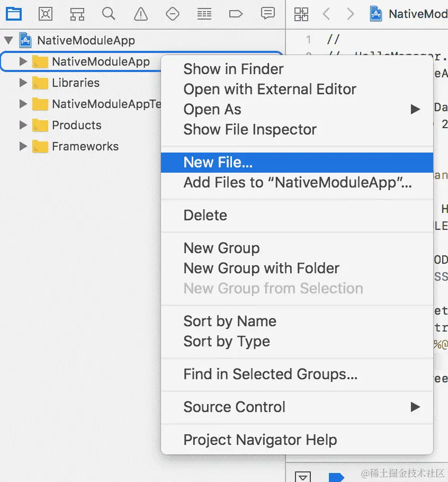This screenshot has width=448, height=482.
Task: Choose New Group with Folder
Action: click(x=297, y=269)
